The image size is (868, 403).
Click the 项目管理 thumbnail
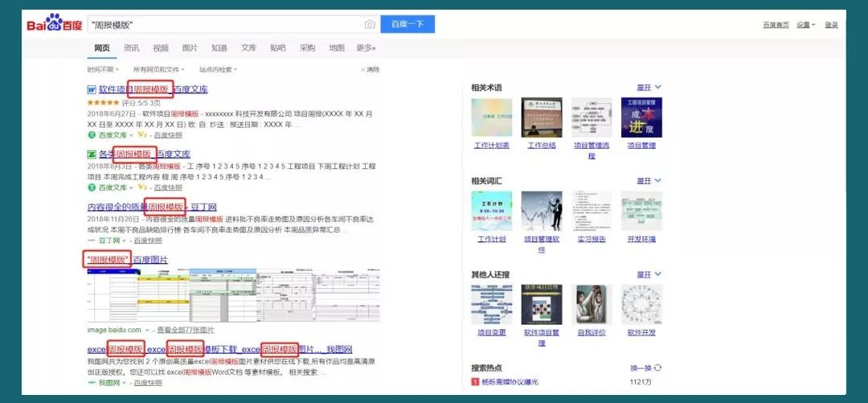pyautogui.click(x=641, y=117)
